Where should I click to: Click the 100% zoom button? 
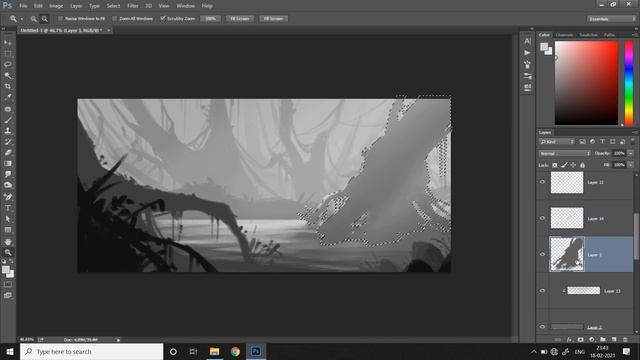[x=211, y=19]
